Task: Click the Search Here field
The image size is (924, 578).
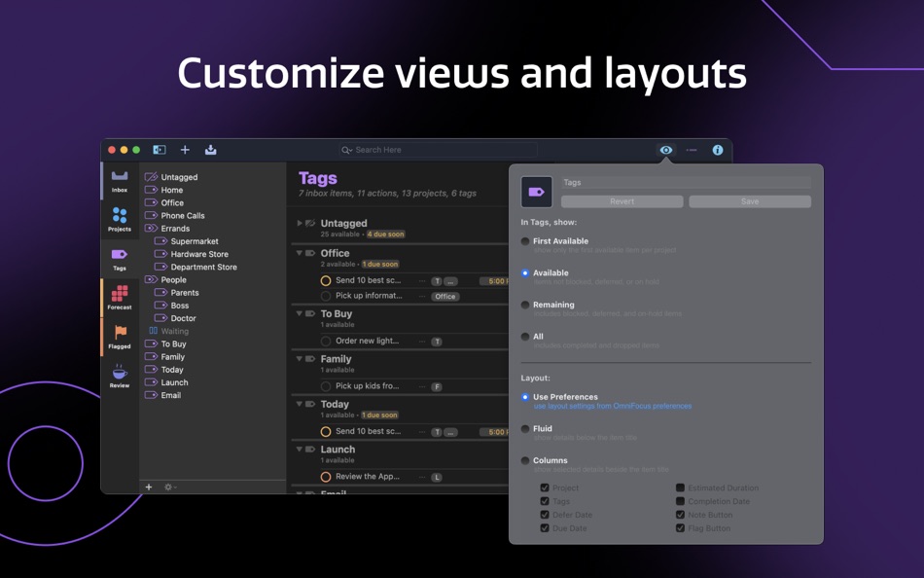Action: click(x=438, y=150)
